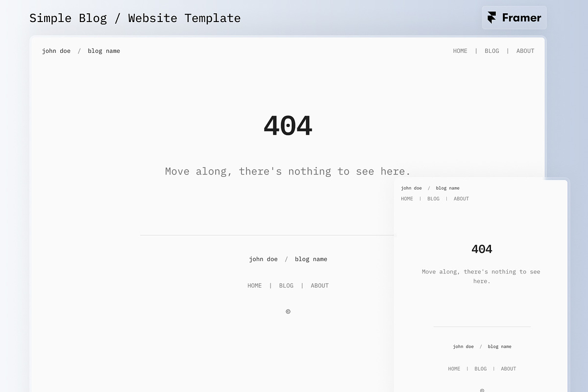Open BLOG in desktop top navigation
The height and width of the screenshot is (392, 588).
click(492, 51)
